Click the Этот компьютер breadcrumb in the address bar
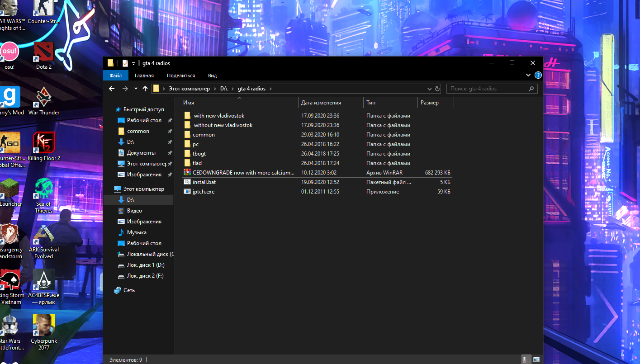 tap(189, 89)
